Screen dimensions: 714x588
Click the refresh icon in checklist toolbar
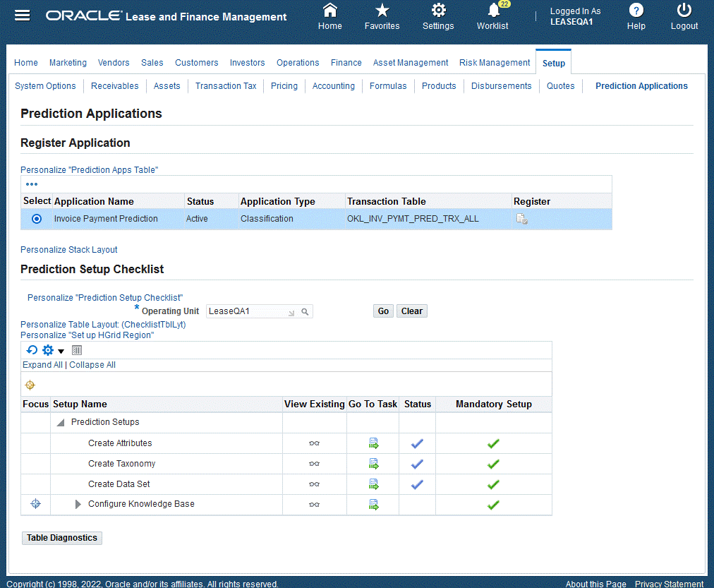tap(32, 350)
